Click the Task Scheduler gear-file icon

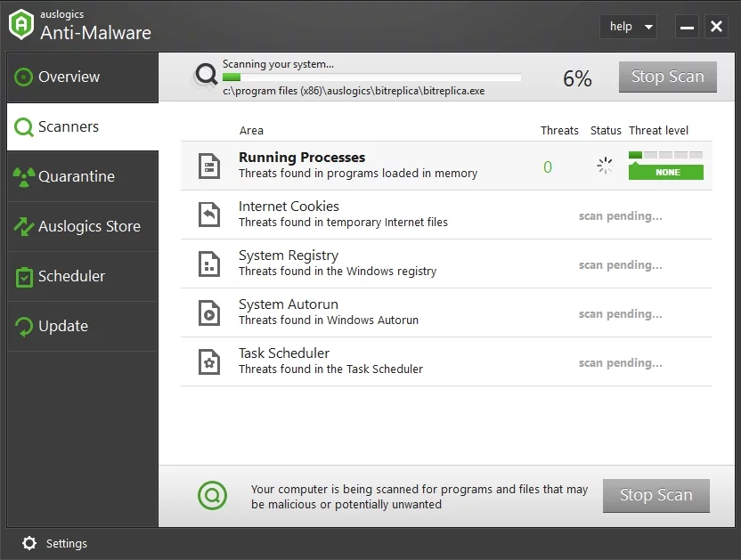tap(209, 361)
